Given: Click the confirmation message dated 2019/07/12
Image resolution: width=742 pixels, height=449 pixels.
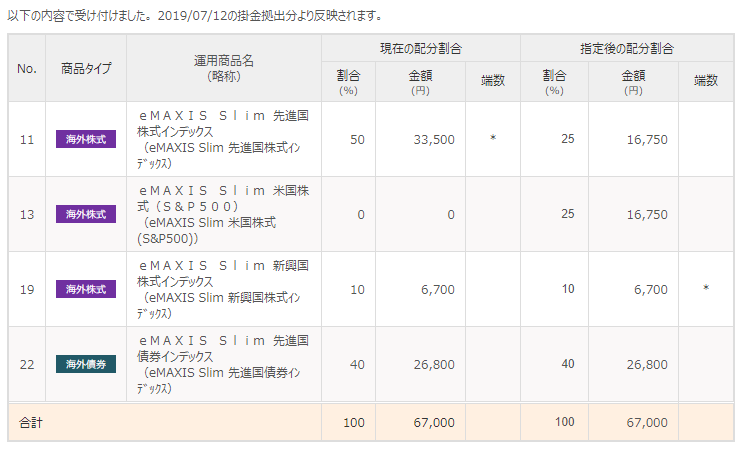Looking at the screenshot, I should tap(195, 16).
